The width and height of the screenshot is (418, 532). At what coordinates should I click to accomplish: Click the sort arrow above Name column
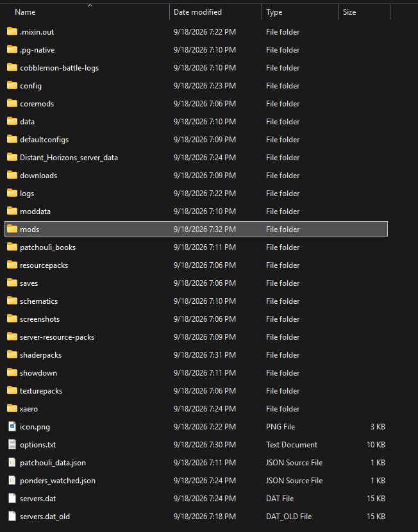pyautogui.click(x=90, y=5)
